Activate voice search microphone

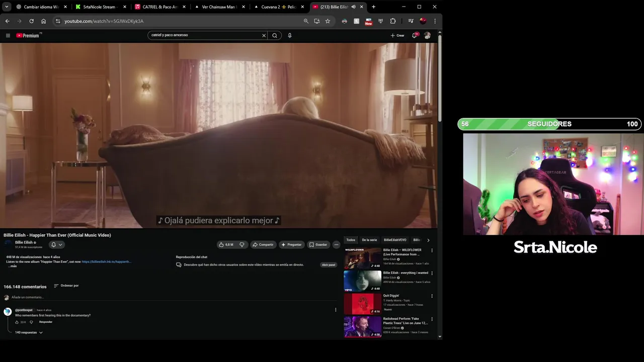(289, 35)
